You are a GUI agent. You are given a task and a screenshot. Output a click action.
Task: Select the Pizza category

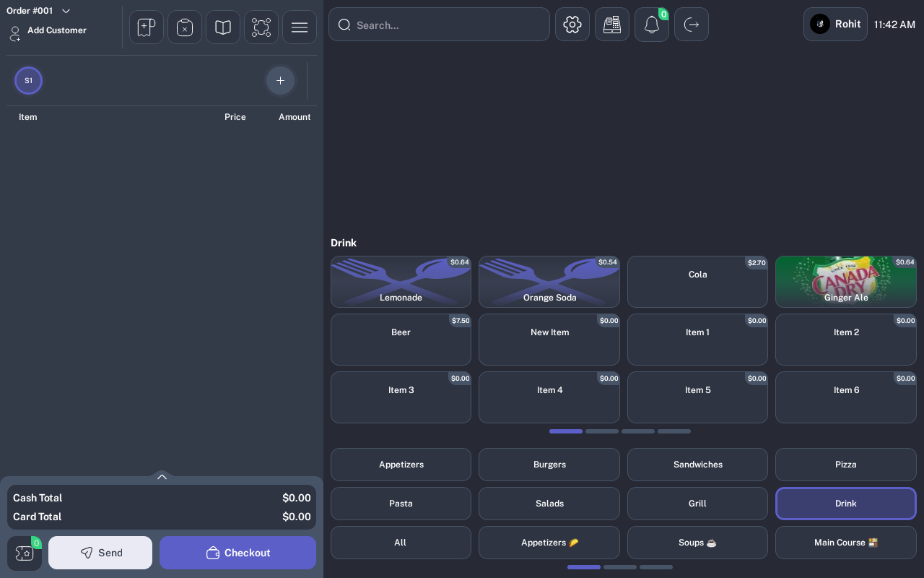pos(846,465)
